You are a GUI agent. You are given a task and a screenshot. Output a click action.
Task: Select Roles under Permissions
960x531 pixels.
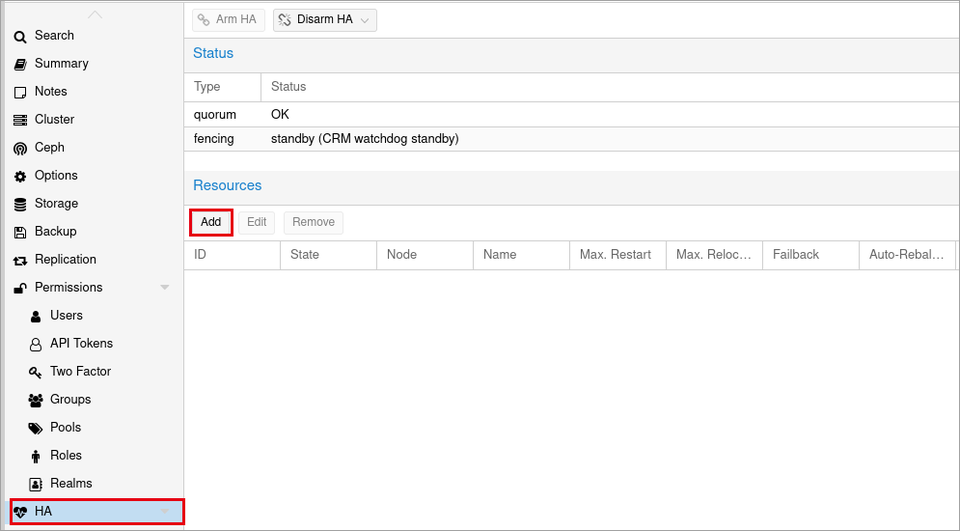pyautogui.click(x=94, y=456)
